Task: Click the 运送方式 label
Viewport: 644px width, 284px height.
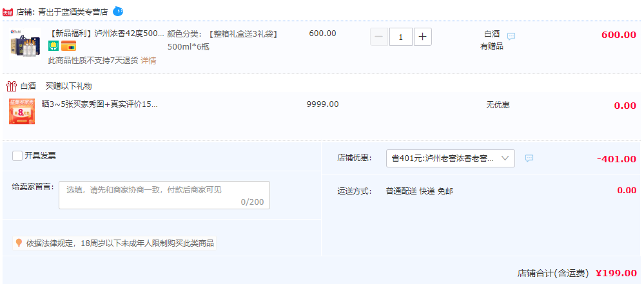Action: (355, 191)
